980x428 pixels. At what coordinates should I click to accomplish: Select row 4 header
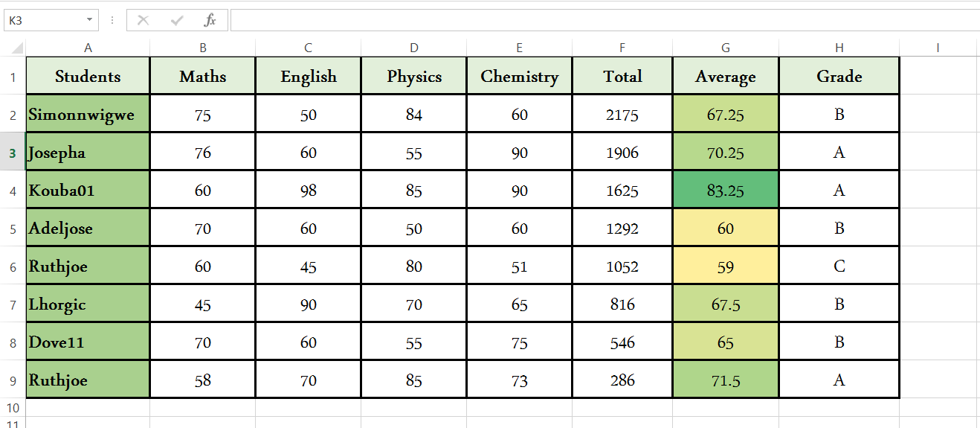13,191
